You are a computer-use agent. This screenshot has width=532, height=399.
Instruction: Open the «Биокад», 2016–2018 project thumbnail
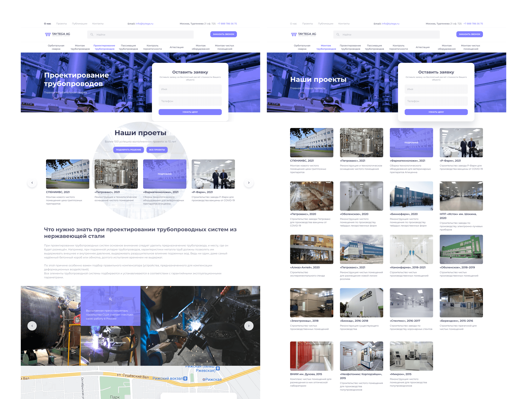click(361, 303)
